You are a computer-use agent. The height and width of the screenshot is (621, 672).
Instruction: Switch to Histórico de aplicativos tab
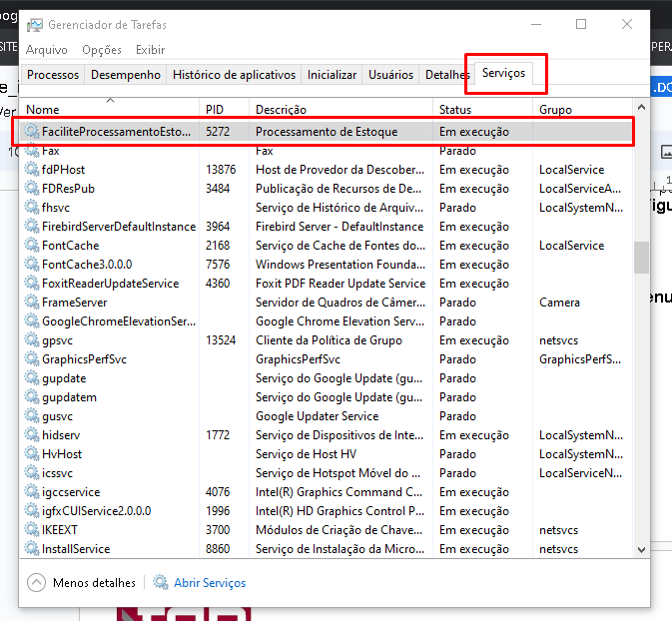click(x=234, y=75)
